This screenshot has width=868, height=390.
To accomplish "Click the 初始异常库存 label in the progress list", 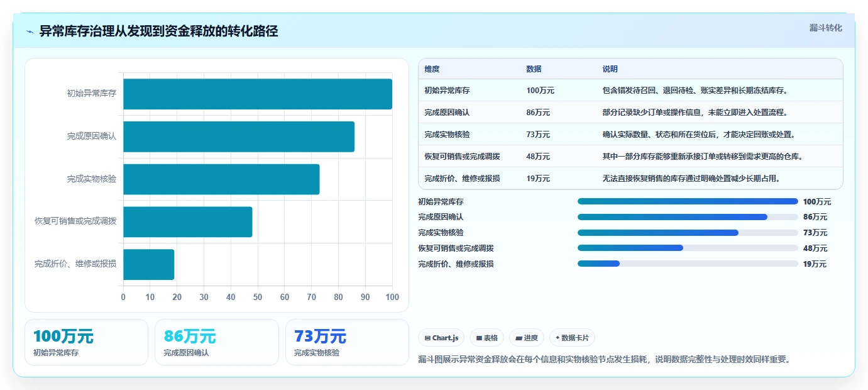I will (441, 202).
